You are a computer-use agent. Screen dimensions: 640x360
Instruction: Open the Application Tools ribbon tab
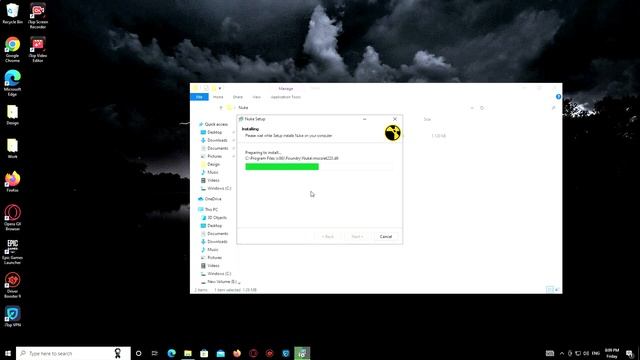[286, 97]
